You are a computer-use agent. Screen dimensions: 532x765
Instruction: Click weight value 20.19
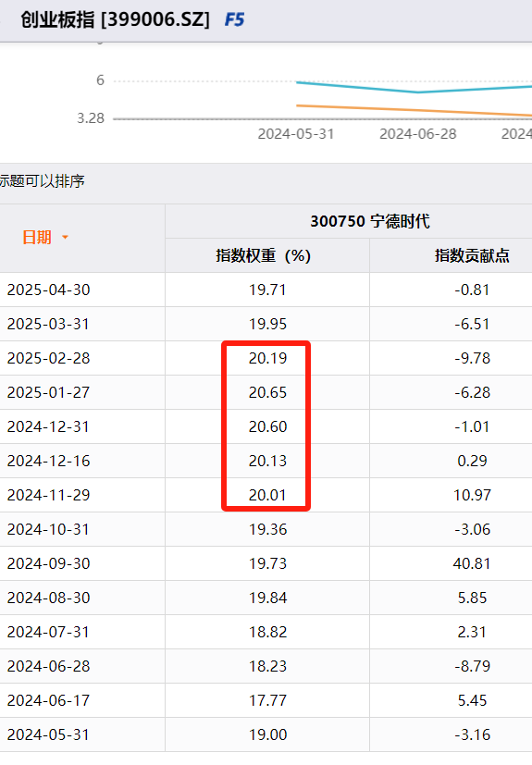267,358
